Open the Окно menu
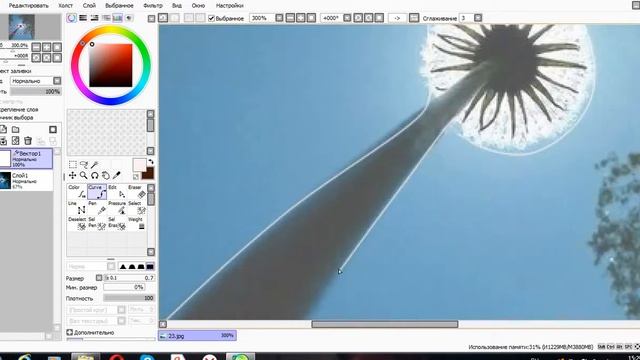The height and width of the screenshot is (360, 640). tap(198, 6)
